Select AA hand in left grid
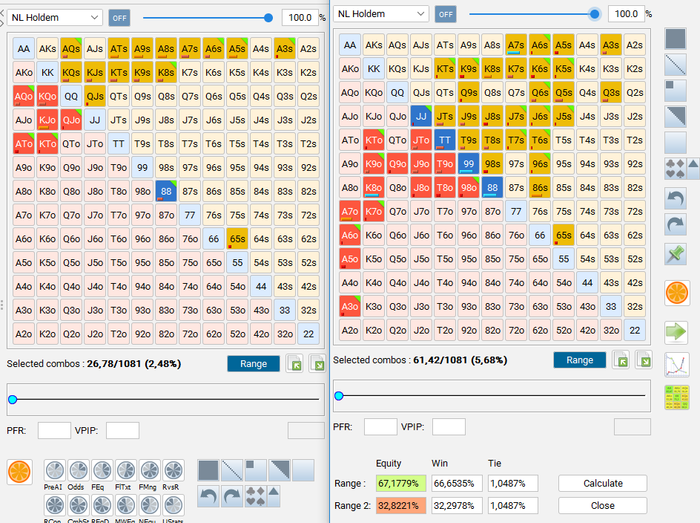Screen dimensions: 700x523 click(24, 49)
